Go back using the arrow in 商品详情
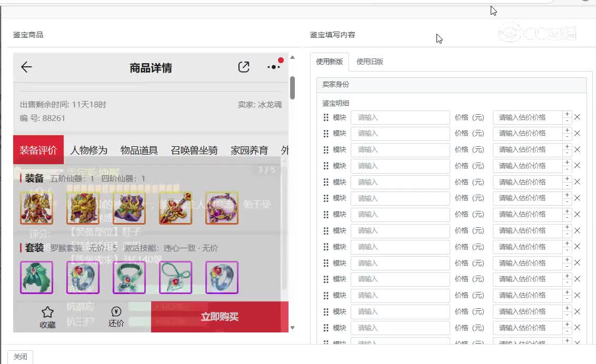Image resolution: width=596 pixels, height=364 pixels. [26, 67]
